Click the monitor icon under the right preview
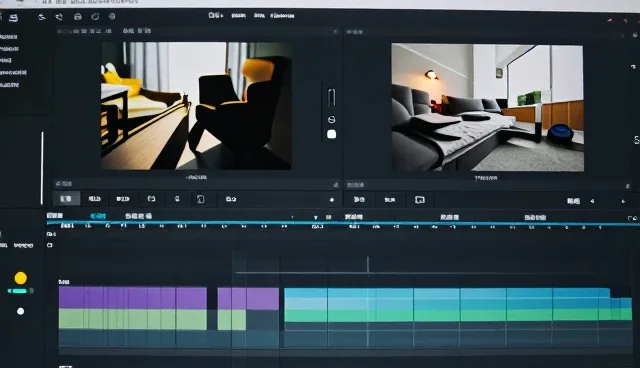The image size is (640, 368). pos(420,200)
